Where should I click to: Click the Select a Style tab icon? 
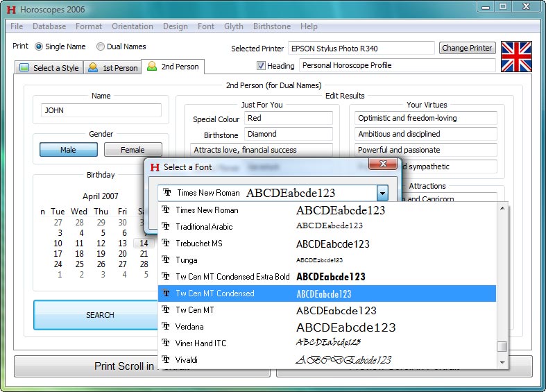tap(24, 67)
